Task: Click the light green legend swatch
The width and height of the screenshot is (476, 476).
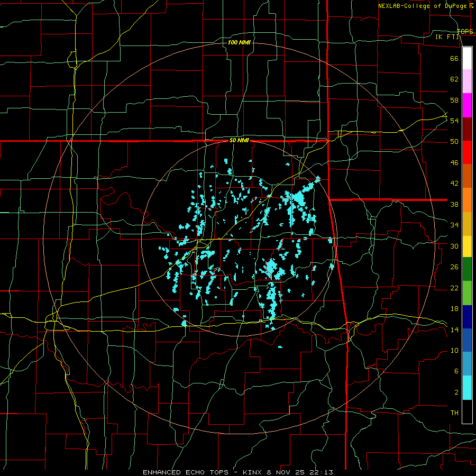Action: (x=467, y=293)
